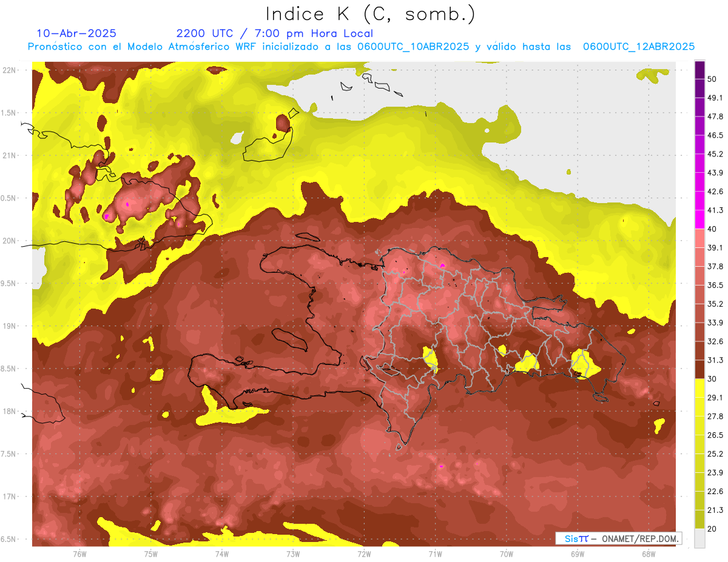Click the colorbar value 46.5

pyautogui.click(x=715, y=135)
